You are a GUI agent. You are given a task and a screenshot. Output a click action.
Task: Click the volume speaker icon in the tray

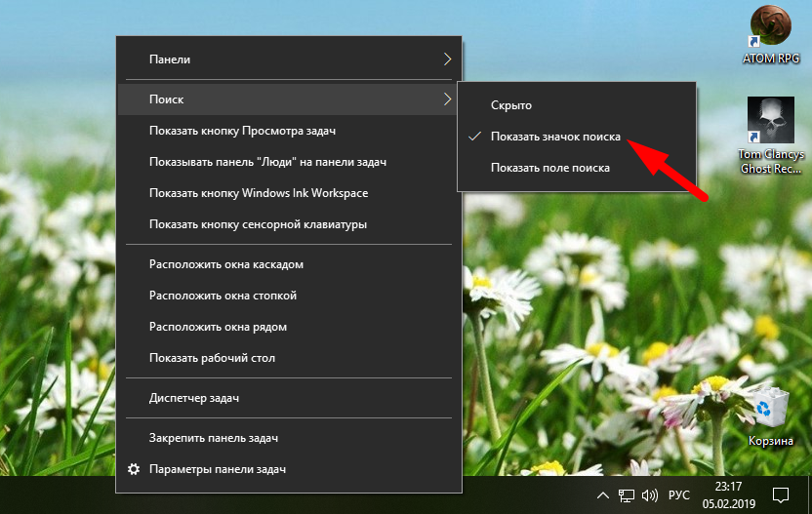pyautogui.click(x=650, y=494)
